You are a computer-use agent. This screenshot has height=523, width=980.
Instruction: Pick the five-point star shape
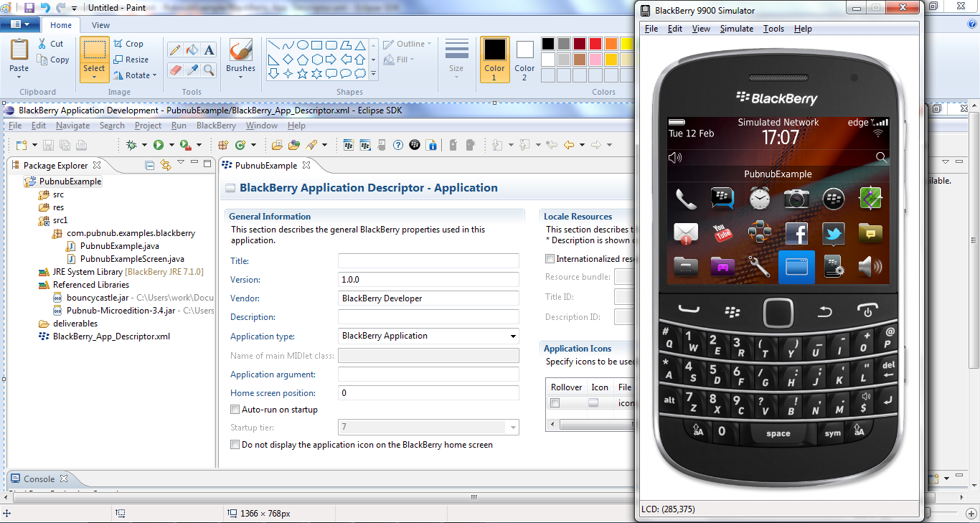tap(302, 73)
